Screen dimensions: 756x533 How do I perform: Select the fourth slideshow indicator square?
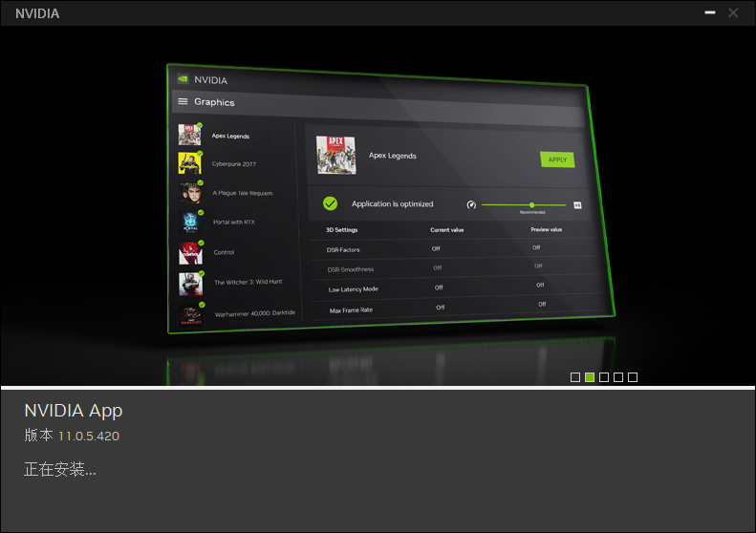(618, 377)
